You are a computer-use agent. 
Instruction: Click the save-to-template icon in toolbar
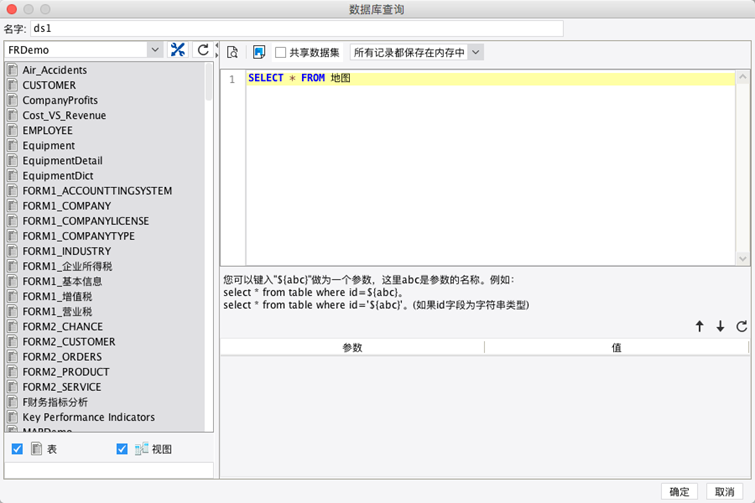tap(259, 52)
